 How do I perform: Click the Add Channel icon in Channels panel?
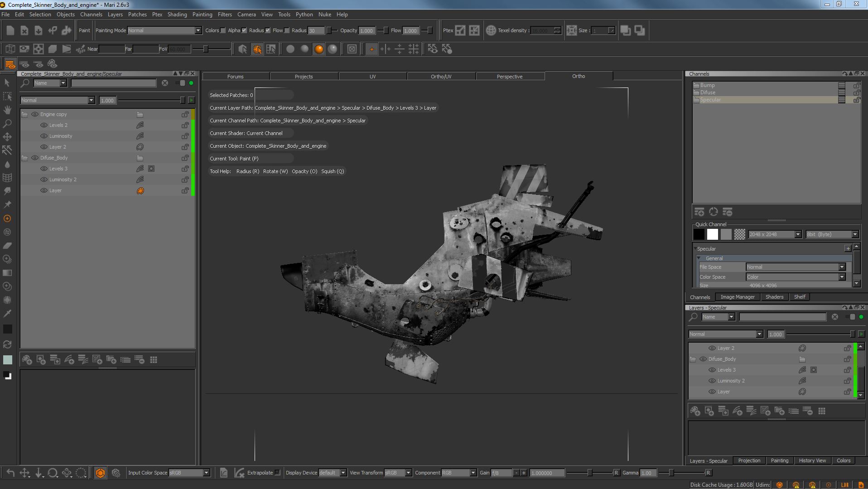pyautogui.click(x=699, y=212)
